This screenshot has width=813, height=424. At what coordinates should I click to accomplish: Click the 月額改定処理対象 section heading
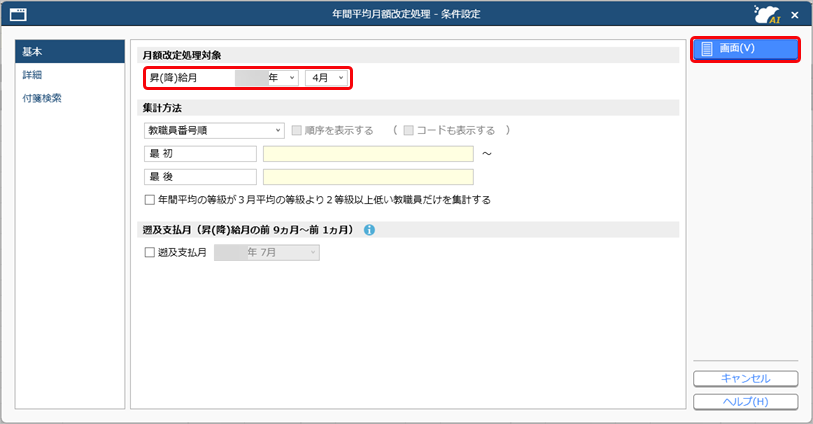[182, 55]
